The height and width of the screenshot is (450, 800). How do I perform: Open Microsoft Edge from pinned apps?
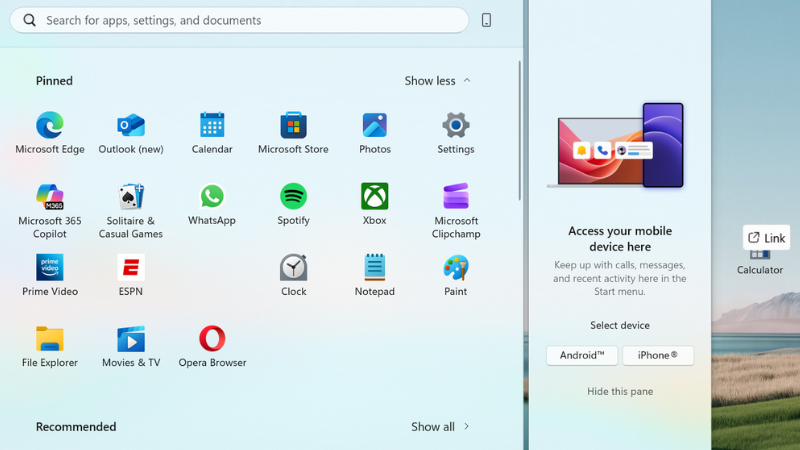tap(49, 133)
